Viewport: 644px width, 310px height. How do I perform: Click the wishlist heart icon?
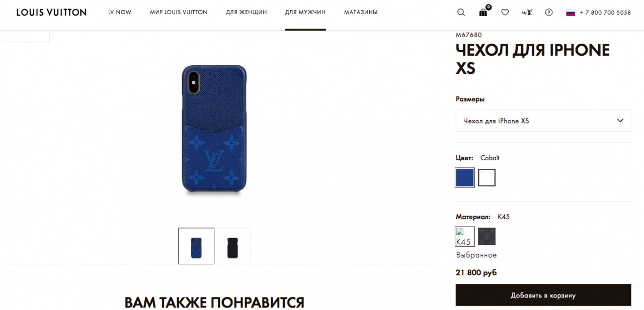505,13
